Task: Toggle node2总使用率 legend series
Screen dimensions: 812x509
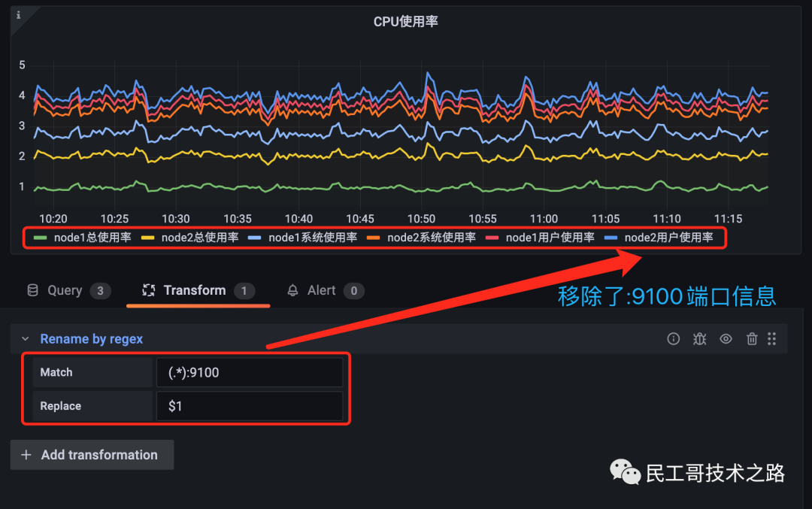Action: coord(200,238)
